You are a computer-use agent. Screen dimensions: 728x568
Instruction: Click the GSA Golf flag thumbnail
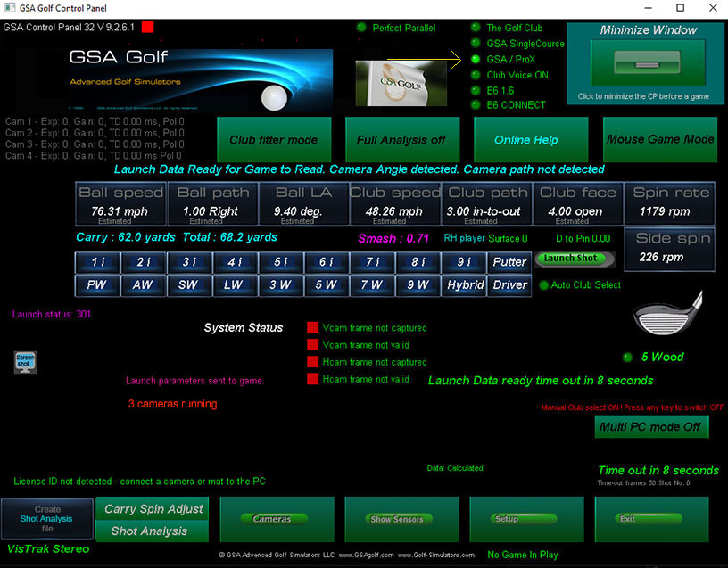click(388, 82)
